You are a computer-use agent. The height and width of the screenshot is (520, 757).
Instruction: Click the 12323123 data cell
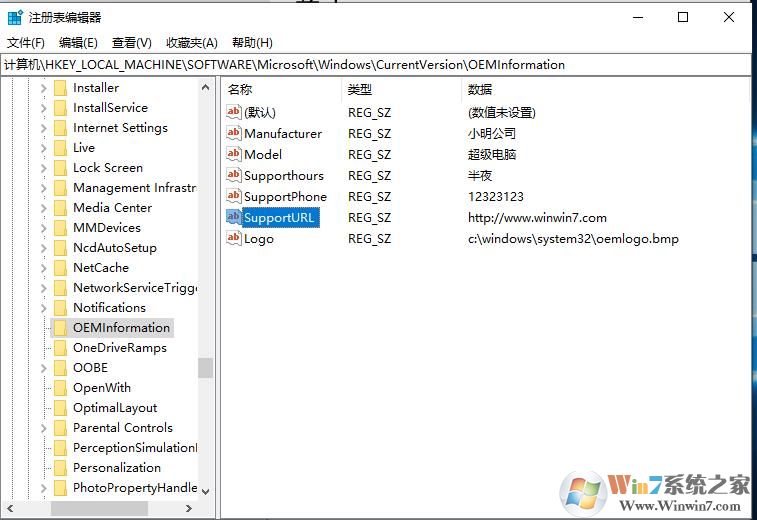tap(496, 197)
